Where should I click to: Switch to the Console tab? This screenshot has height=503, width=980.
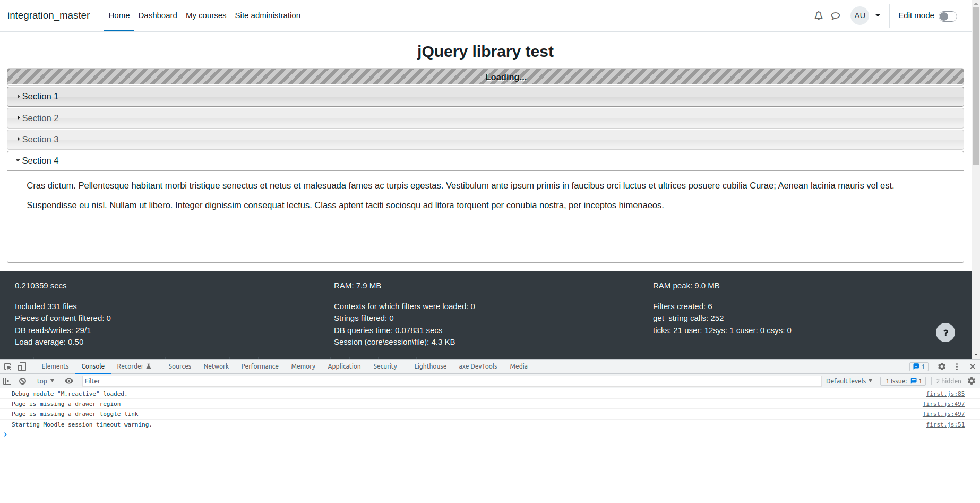(x=93, y=366)
